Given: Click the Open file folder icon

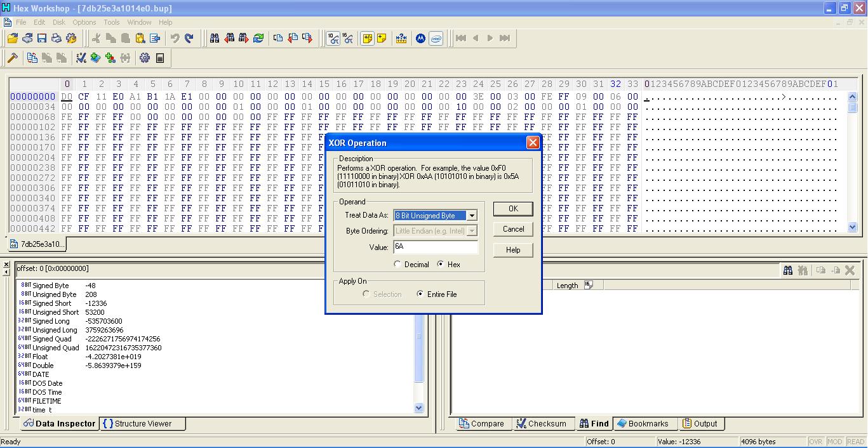Looking at the screenshot, I should pyautogui.click(x=13, y=38).
